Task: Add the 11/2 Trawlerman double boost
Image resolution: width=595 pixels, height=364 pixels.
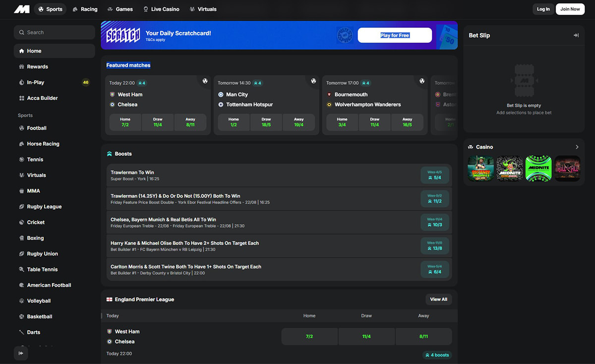Action: pos(435,198)
